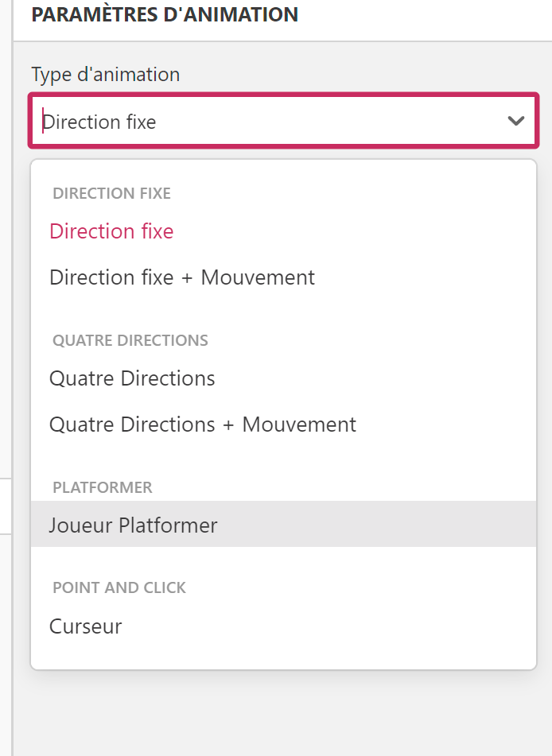This screenshot has height=756, width=552.
Task: Click the chevron arrow of animation type dropdown
Action: (x=516, y=121)
